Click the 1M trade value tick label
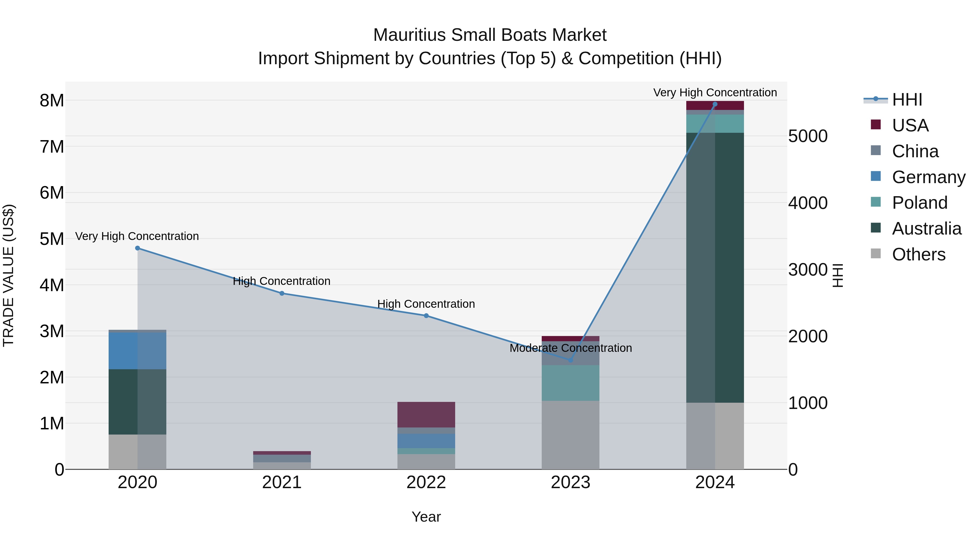Screen dimensions: 980x551 point(52,424)
